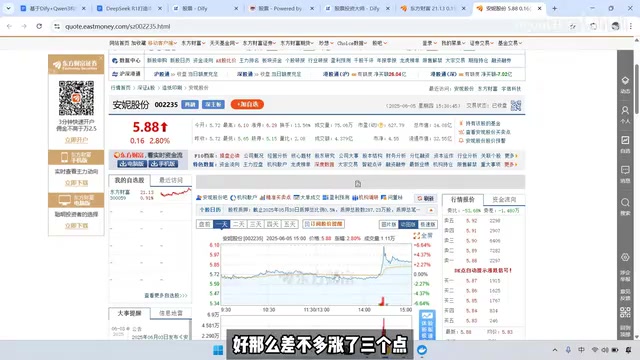Click the browser back arrow
640x360 pixels.
pos(9,26)
